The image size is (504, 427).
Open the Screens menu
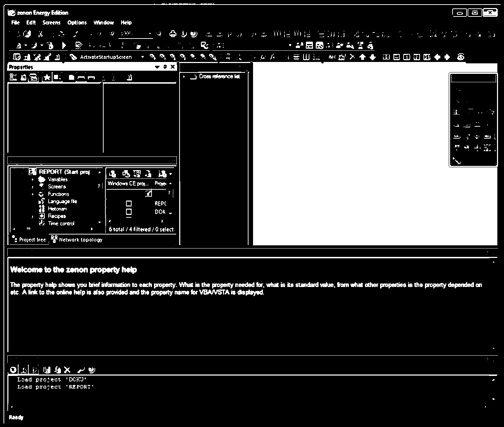(x=51, y=23)
